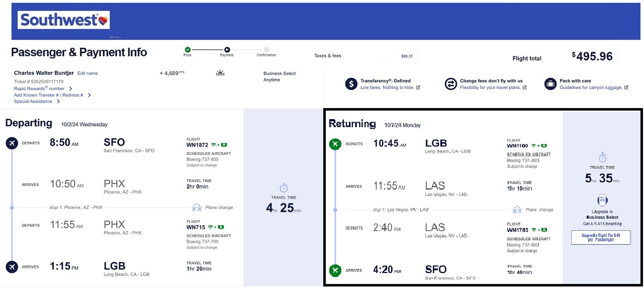Click the A1-A15 boarding upgrade icon
This screenshot has width=644, height=288.
(x=602, y=201)
